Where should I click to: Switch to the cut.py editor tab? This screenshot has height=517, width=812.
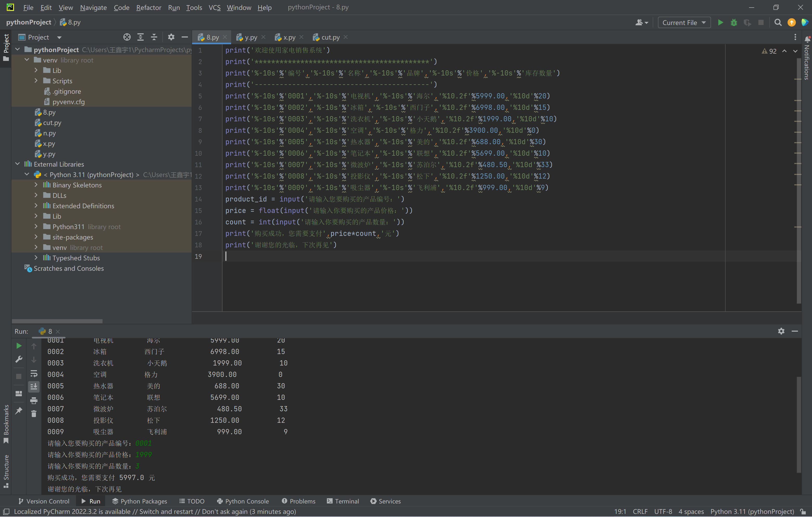pos(330,37)
